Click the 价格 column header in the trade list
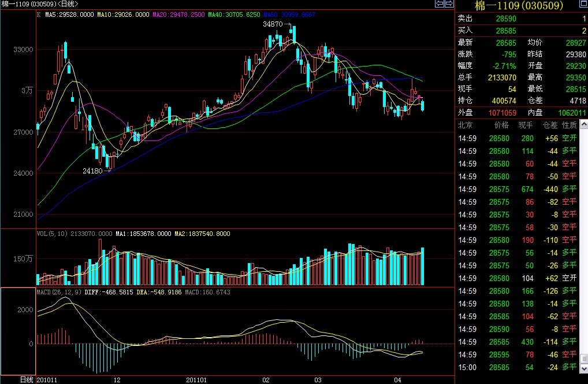 point(499,125)
